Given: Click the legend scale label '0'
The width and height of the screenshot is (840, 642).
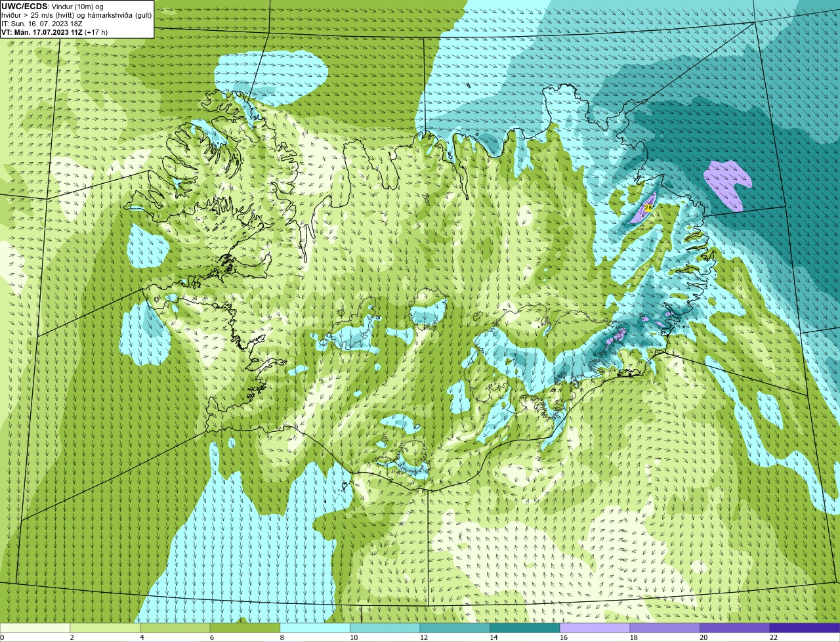Looking at the screenshot, I should (3, 637).
